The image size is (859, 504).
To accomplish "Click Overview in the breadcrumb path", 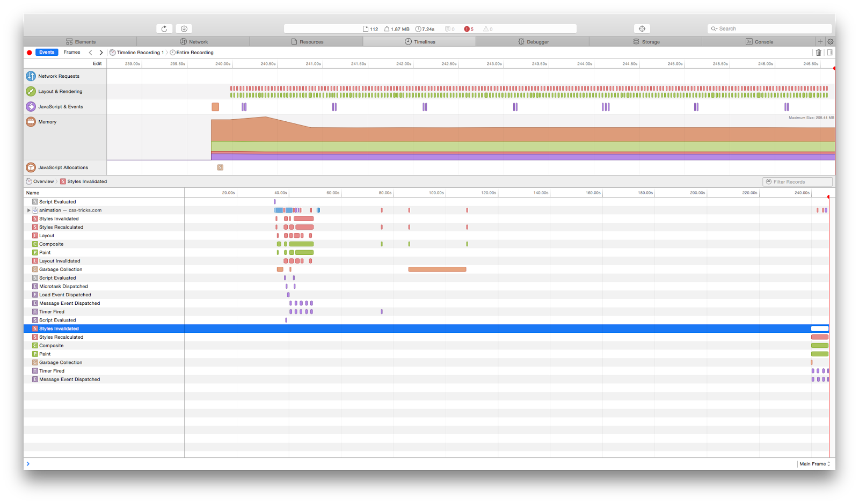I will point(43,181).
